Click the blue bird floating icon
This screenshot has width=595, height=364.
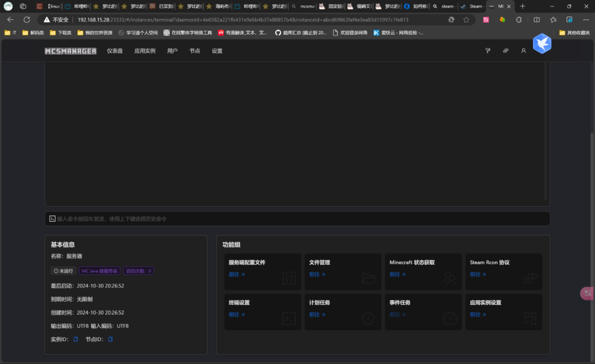coord(542,44)
